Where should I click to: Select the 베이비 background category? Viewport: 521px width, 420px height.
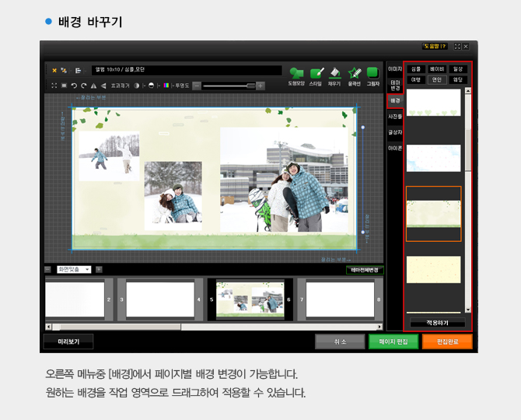coord(437,69)
